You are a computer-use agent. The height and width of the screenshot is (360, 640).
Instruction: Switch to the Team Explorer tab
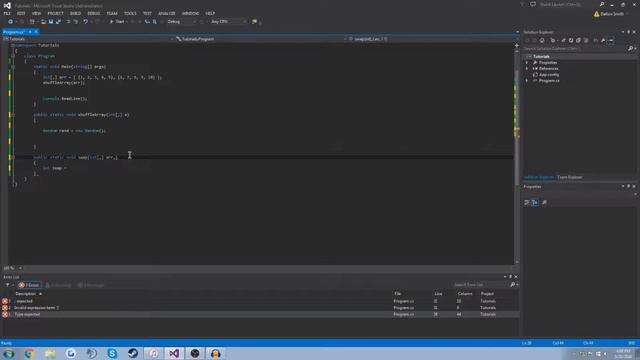pos(570,177)
